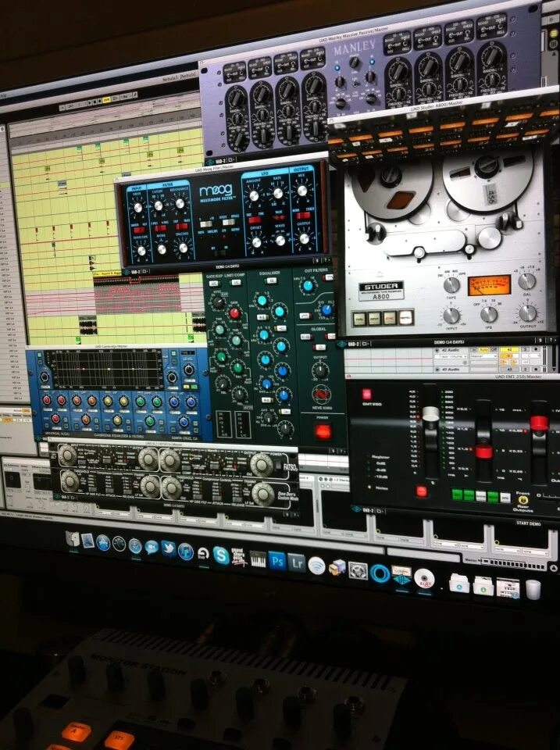
Task: Toggle the FATSO Power switch
Action: click(277, 464)
